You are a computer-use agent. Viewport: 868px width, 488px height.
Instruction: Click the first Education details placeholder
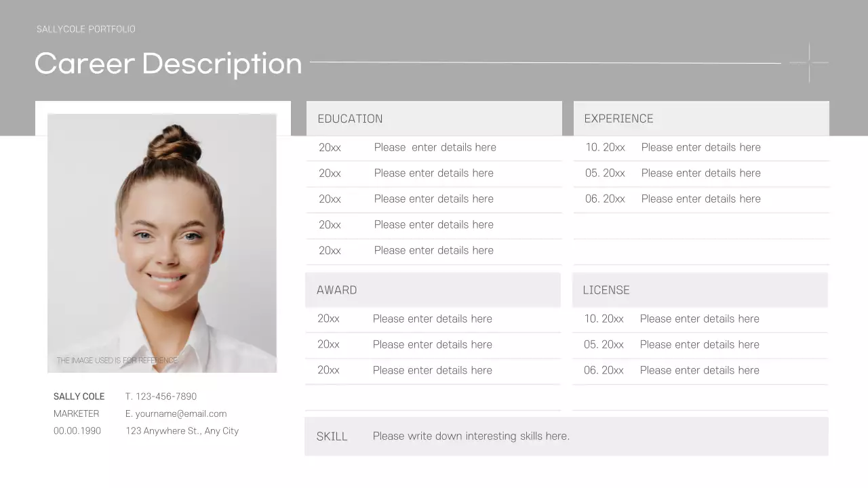(x=435, y=147)
